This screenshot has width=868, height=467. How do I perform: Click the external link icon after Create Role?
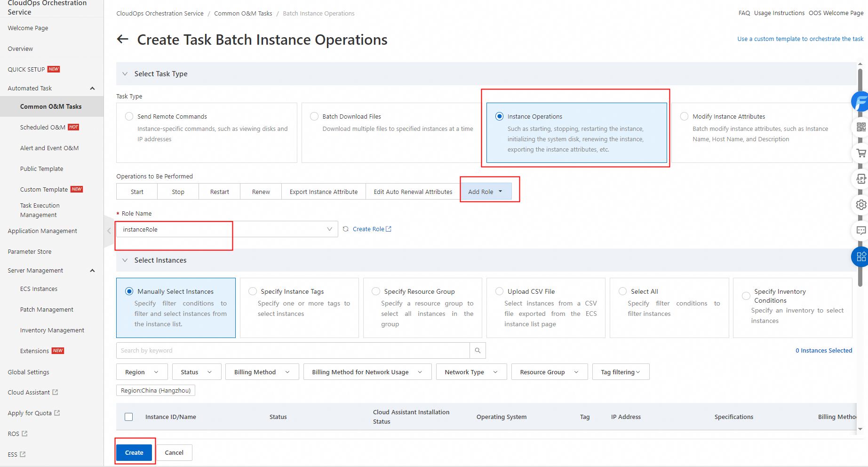389,229
